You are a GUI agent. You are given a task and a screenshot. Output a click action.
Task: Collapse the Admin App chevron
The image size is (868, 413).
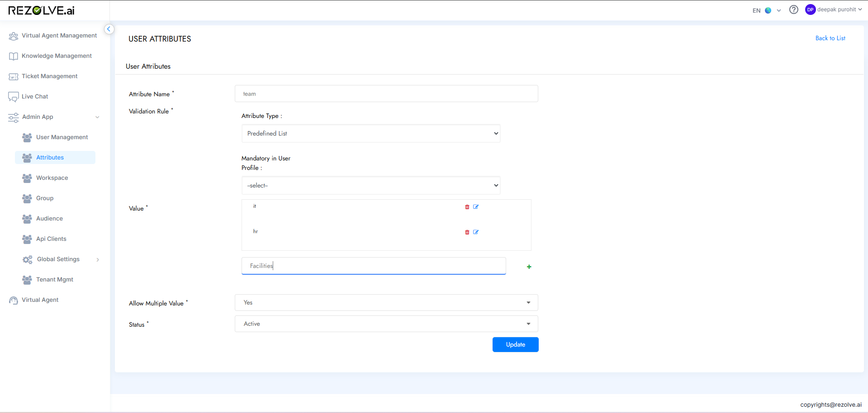point(97,117)
